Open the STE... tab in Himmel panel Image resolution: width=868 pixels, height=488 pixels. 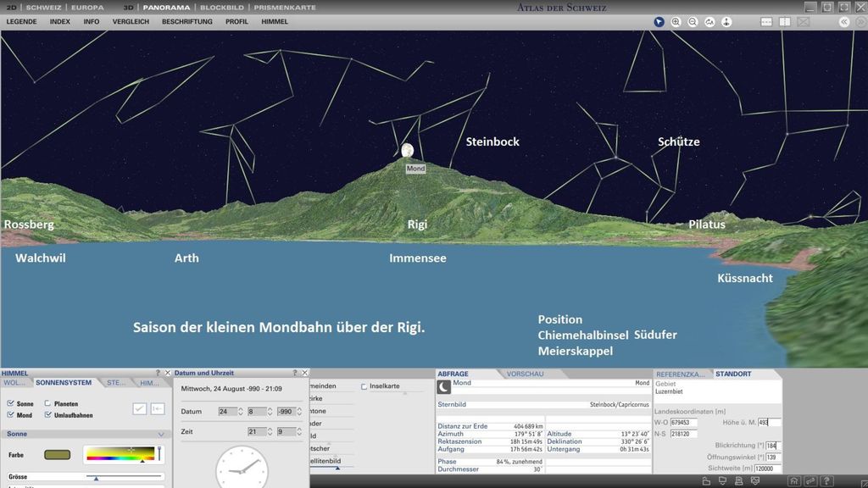pyautogui.click(x=115, y=383)
